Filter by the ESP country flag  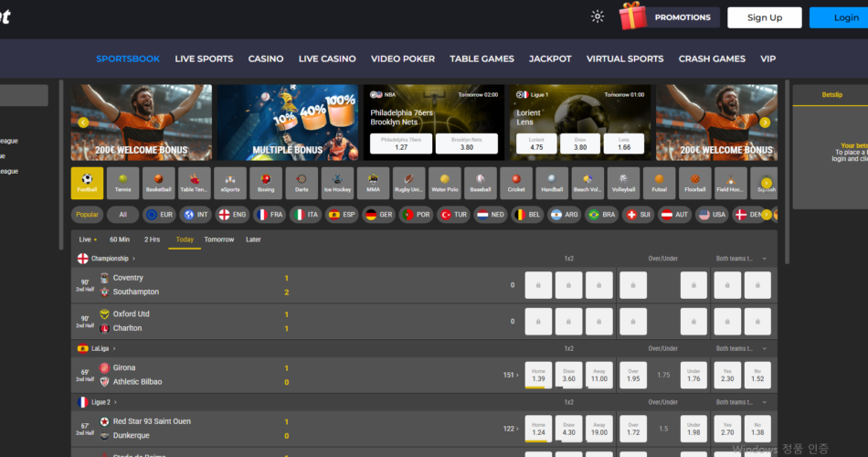(341, 215)
